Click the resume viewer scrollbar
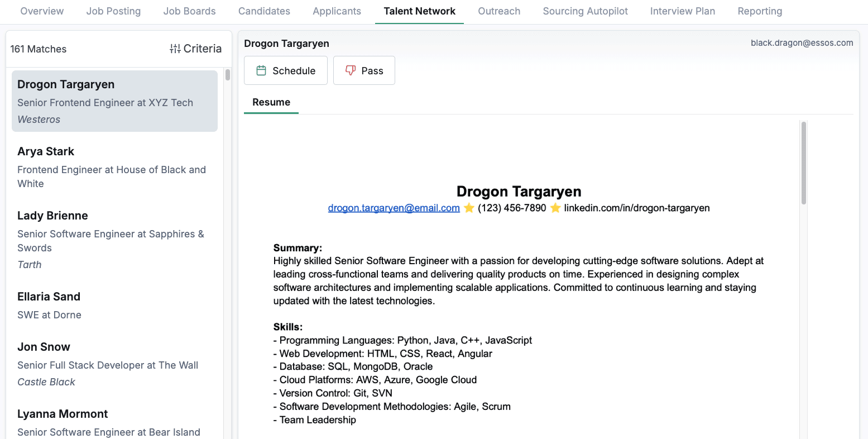 coord(803,163)
